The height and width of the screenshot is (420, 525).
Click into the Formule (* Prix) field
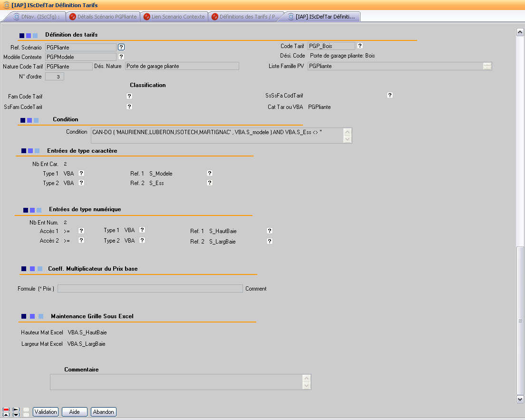(150, 289)
